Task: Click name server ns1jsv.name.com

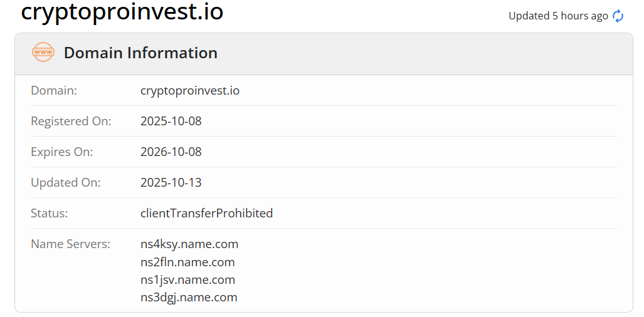Action: click(x=187, y=280)
